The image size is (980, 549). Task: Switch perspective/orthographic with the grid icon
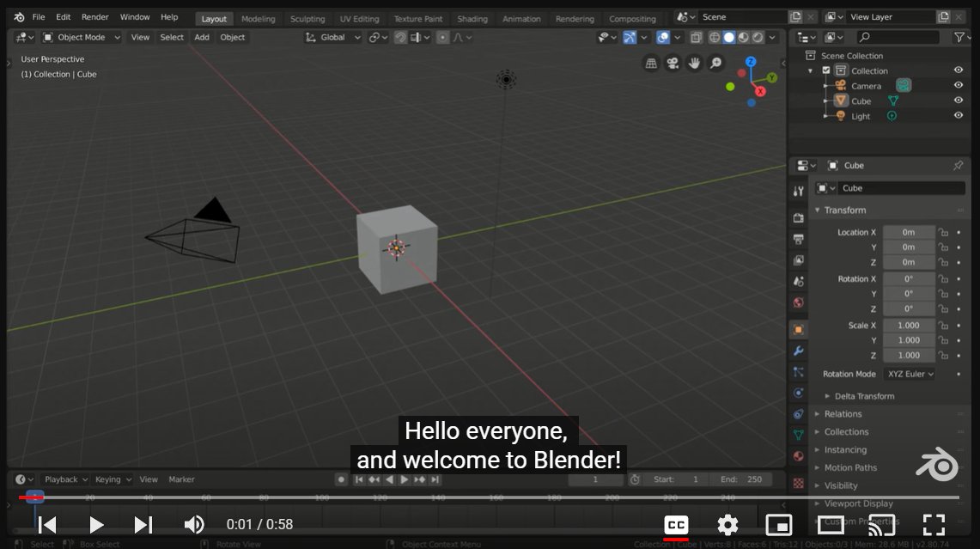coord(651,64)
